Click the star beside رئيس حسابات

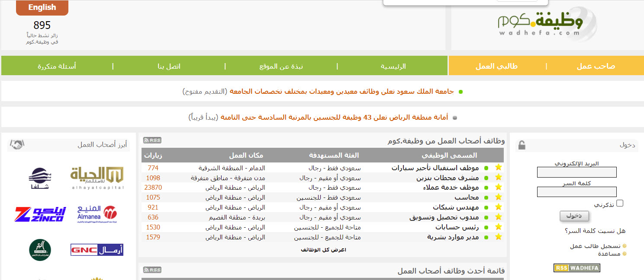(498, 227)
